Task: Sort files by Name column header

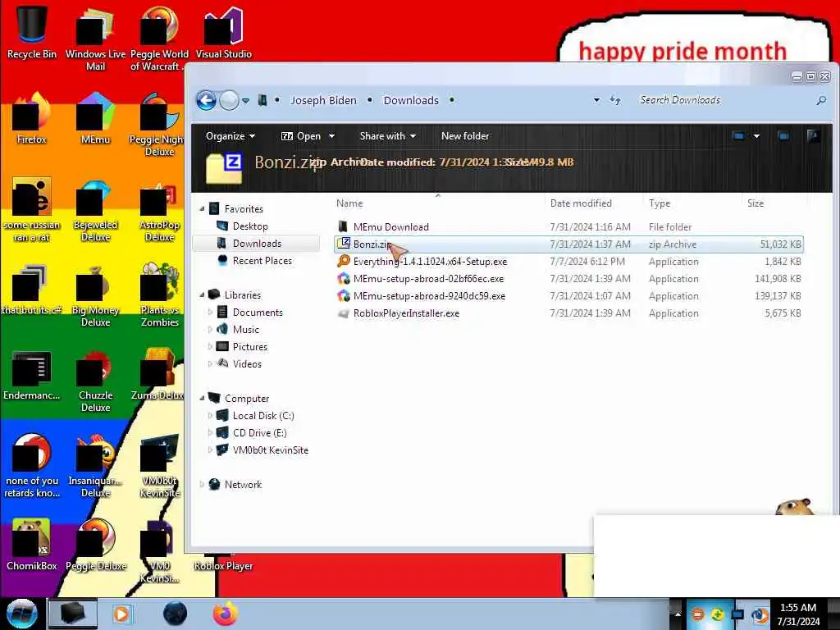Action: coord(349,203)
